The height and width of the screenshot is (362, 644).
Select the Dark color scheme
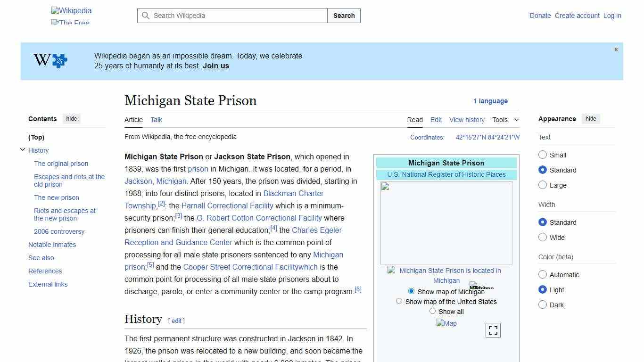point(543,304)
